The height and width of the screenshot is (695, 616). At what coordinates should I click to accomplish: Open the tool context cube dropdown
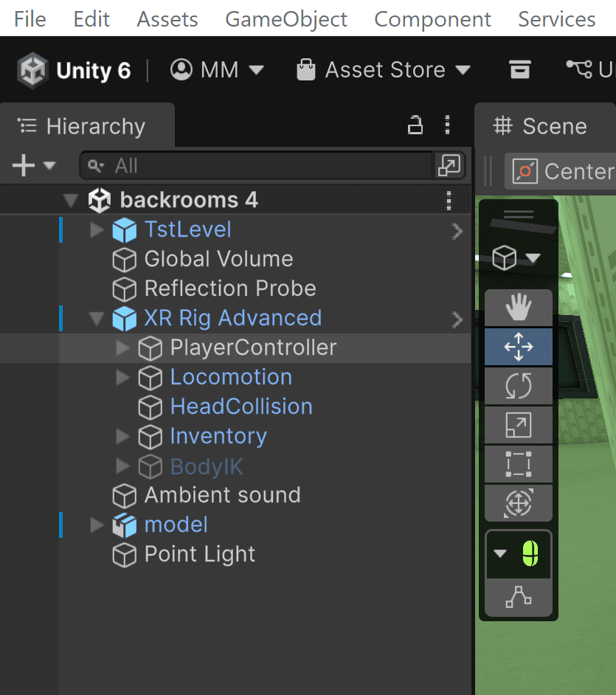point(516,257)
